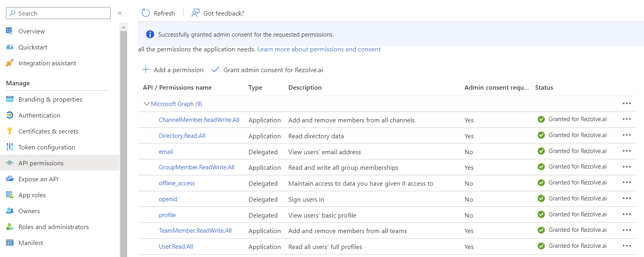Click green granted check for email row
The width and height of the screenshot is (644, 257).
coord(541,151)
